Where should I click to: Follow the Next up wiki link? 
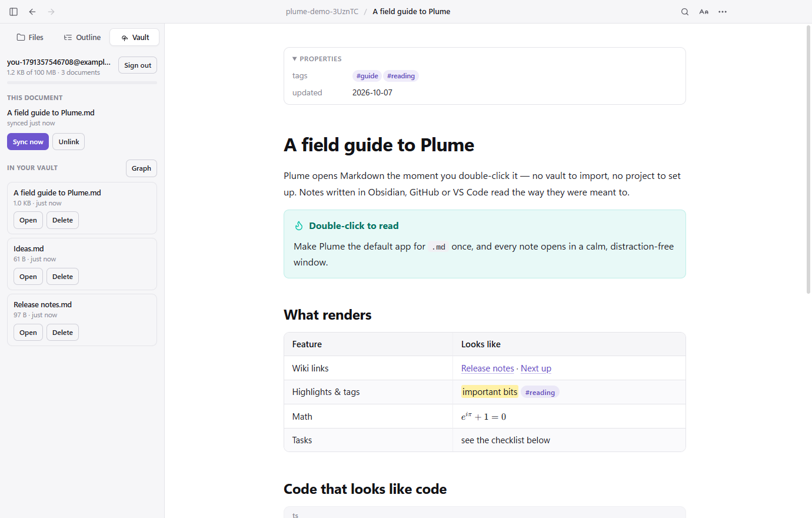[x=536, y=368]
